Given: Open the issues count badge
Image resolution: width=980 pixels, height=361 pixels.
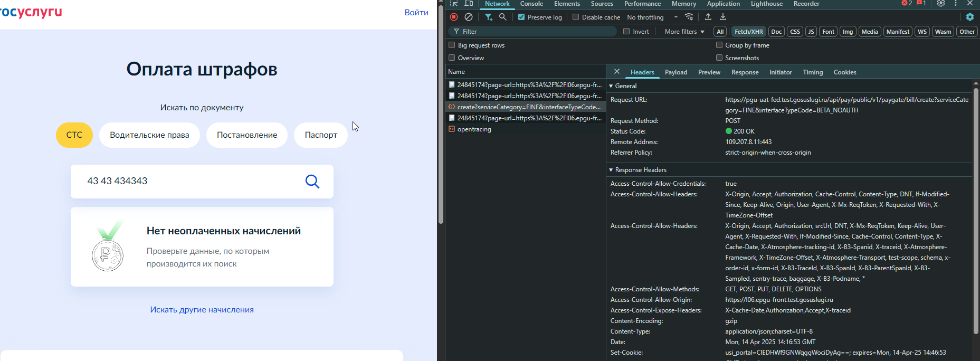Looking at the screenshot, I should pyautogui.click(x=921, y=3).
